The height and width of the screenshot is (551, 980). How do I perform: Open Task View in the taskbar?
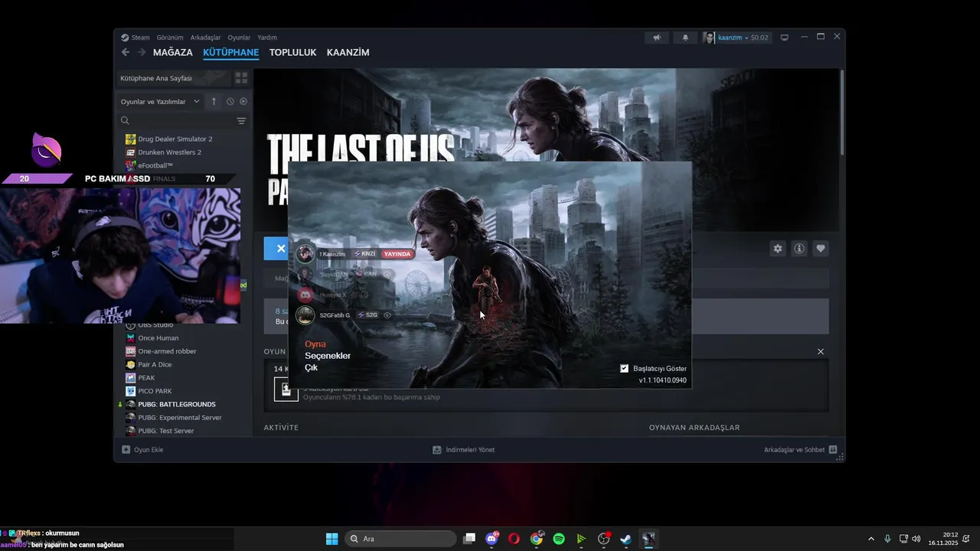469,539
